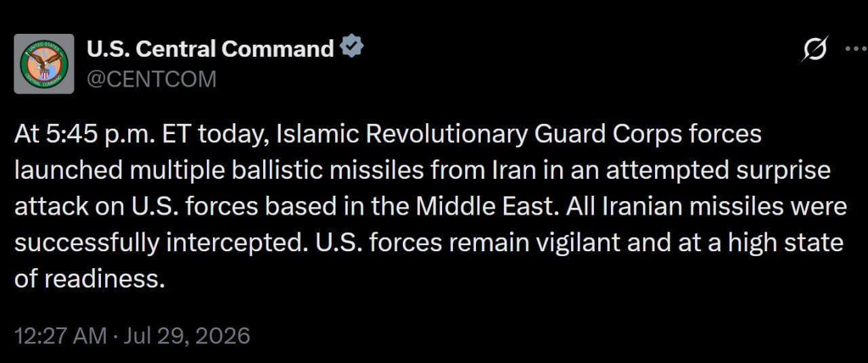Select the post body text
The height and width of the screenshot is (363, 868).
point(431,207)
